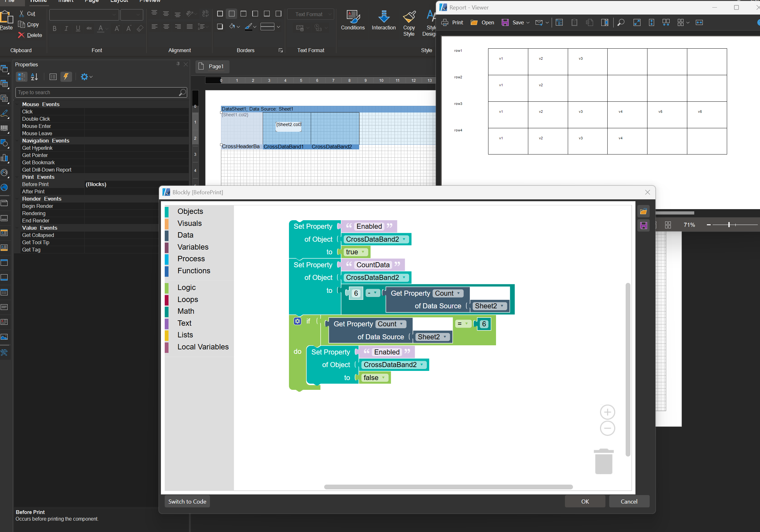Click the Borders dialog launcher icon

[x=280, y=50]
